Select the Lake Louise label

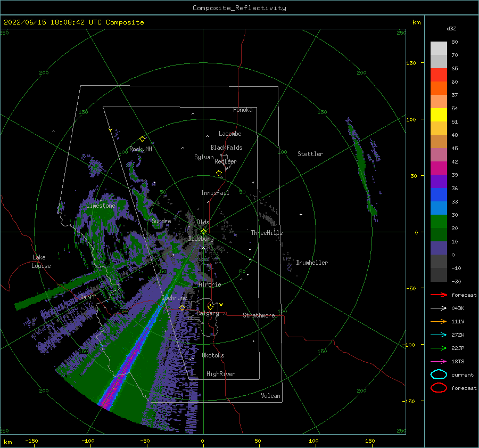(x=41, y=262)
